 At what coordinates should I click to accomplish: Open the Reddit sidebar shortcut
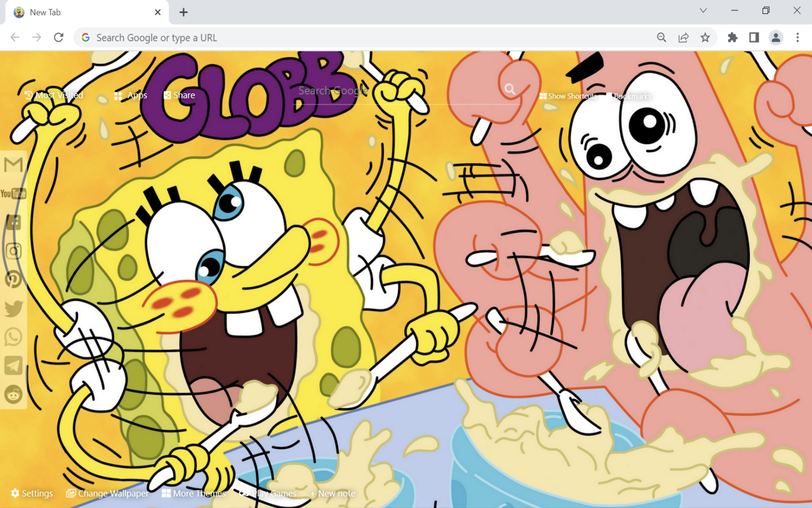point(13,394)
